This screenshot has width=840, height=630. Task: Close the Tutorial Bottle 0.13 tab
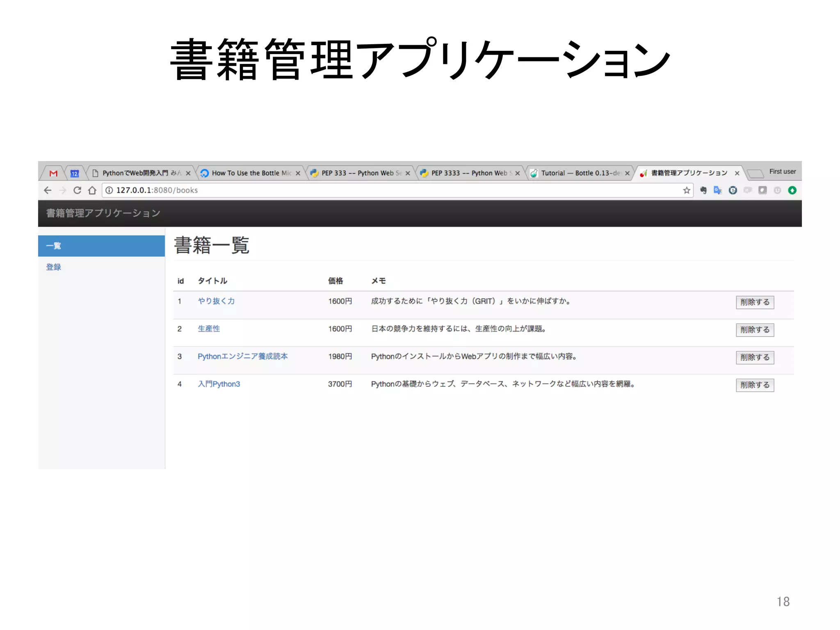point(627,173)
